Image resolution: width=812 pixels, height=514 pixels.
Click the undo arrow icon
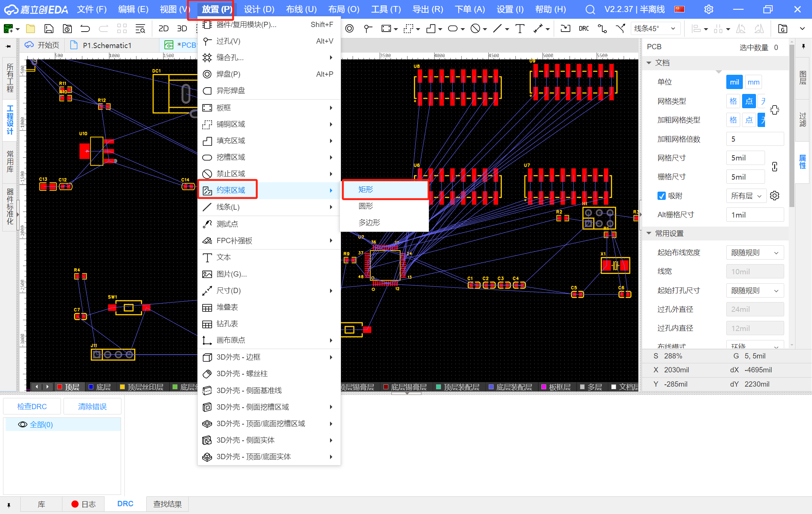pyautogui.click(x=85, y=29)
